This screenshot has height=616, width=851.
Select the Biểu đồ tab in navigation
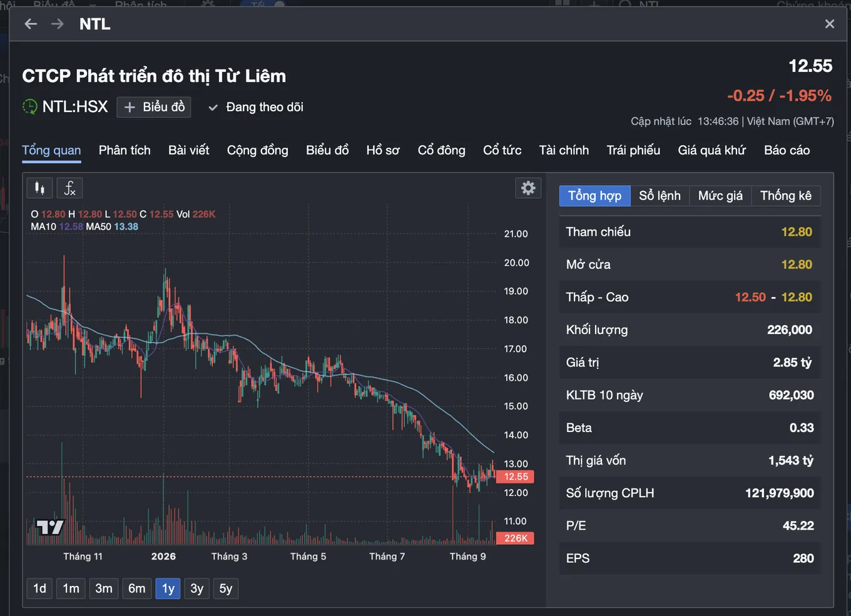click(x=327, y=150)
